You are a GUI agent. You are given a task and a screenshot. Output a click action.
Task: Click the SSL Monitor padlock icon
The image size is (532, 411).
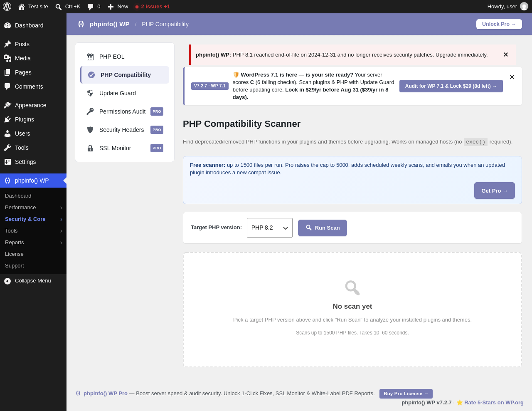(x=90, y=148)
